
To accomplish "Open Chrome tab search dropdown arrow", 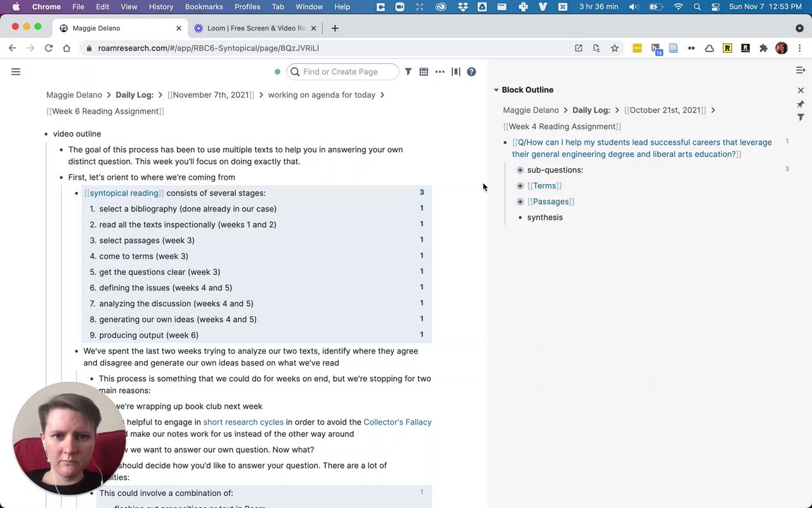I will (799, 28).
